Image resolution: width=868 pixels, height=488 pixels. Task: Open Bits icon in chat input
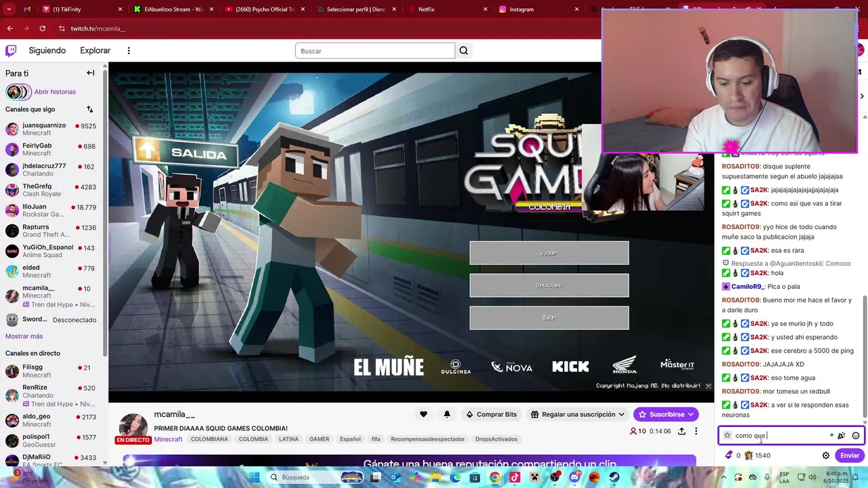click(842, 436)
